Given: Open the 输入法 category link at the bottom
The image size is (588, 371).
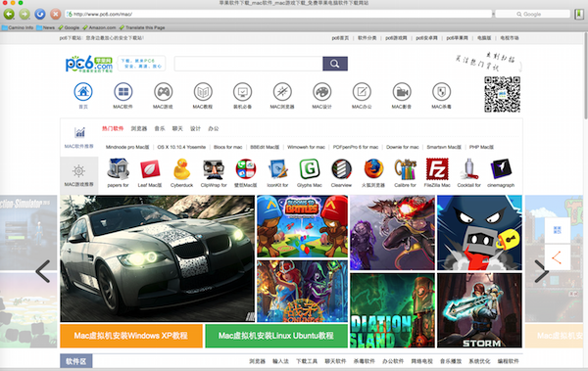Looking at the screenshot, I should pyautogui.click(x=280, y=361).
